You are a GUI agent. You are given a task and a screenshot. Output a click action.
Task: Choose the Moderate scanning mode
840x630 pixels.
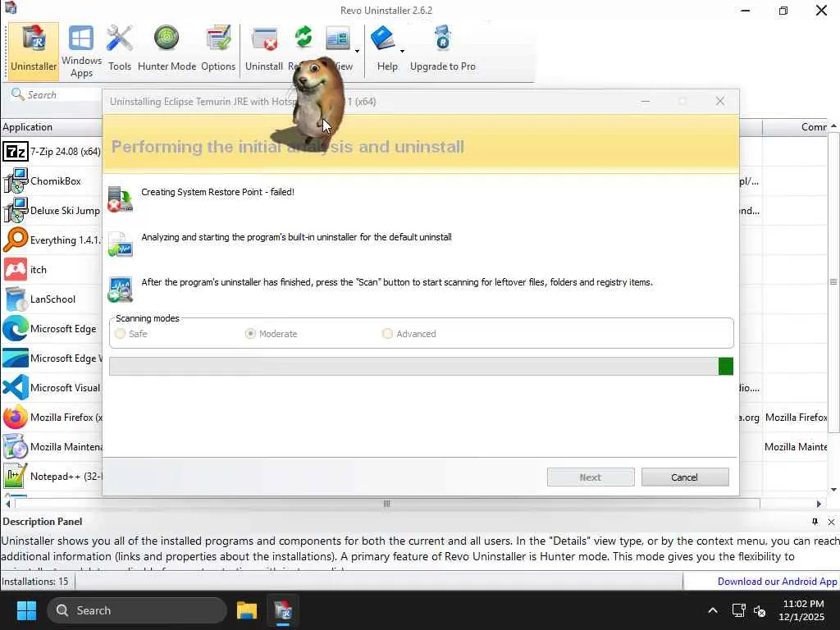point(250,334)
